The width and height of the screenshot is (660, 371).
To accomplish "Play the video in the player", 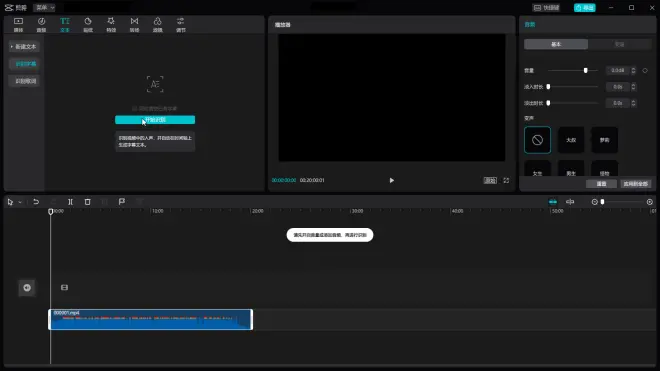I will coord(391,180).
